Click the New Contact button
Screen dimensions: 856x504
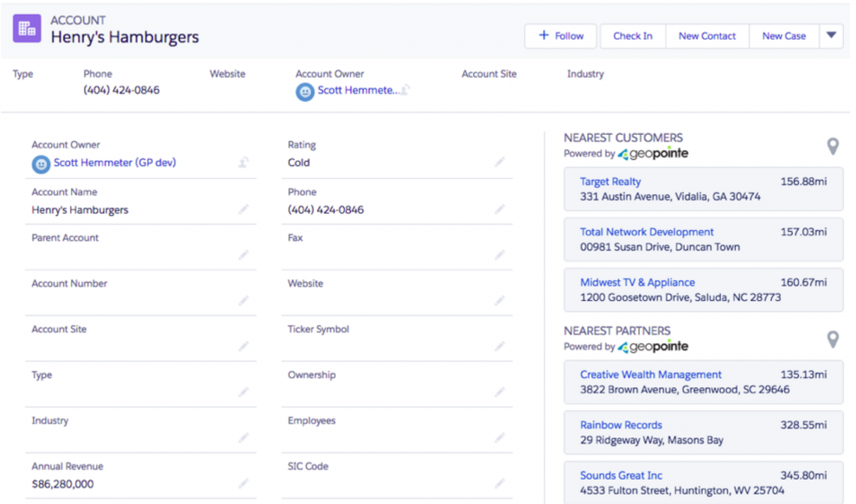707,36
